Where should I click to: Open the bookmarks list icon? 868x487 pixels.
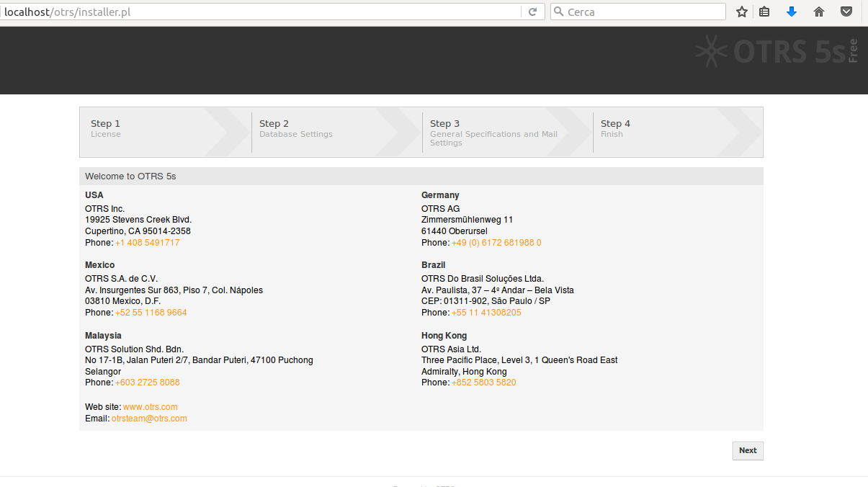[x=764, y=12]
